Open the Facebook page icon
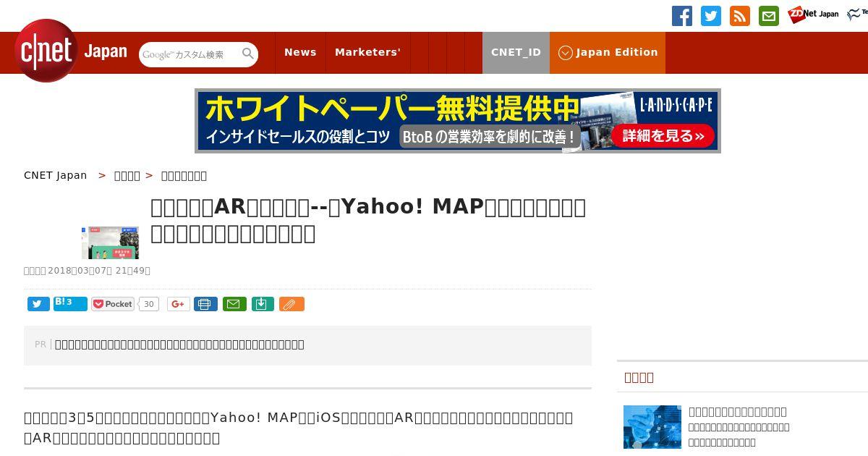Viewport: 868px width, 456px height. point(682,16)
